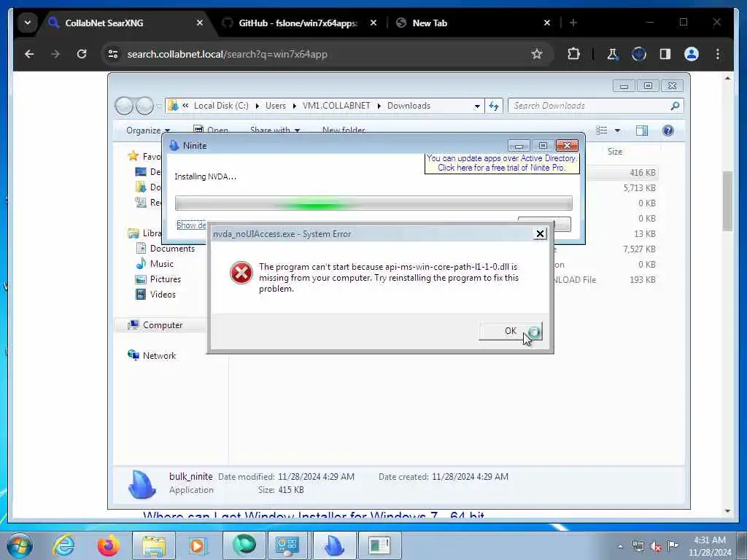
Task: Open the Windows Start button
Action: (x=19, y=545)
